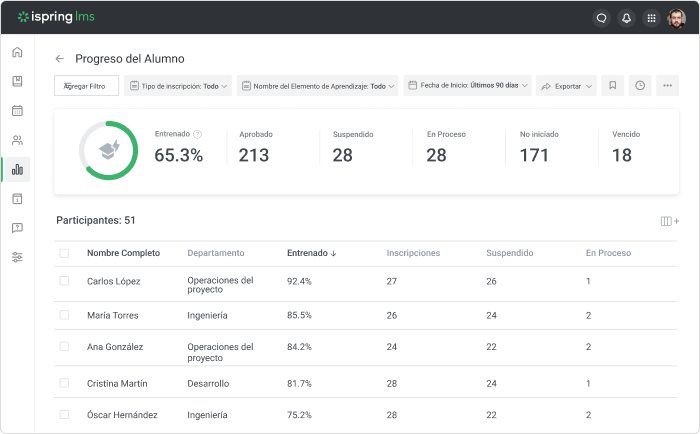This screenshot has width=700, height=434.
Task: Click the Agregar Filtro button
Action: 86,86
